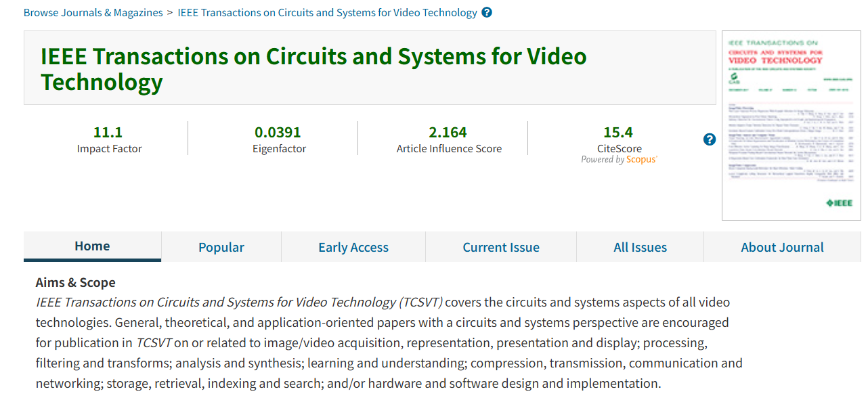Open the All Issues tab
The width and height of the screenshot is (868, 402).
point(640,248)
